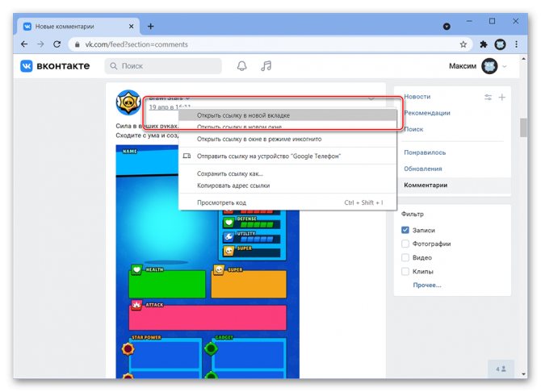The image size is (541, 392).
Task: Click the padlock site info icon
Action: (x=78, y=44)
